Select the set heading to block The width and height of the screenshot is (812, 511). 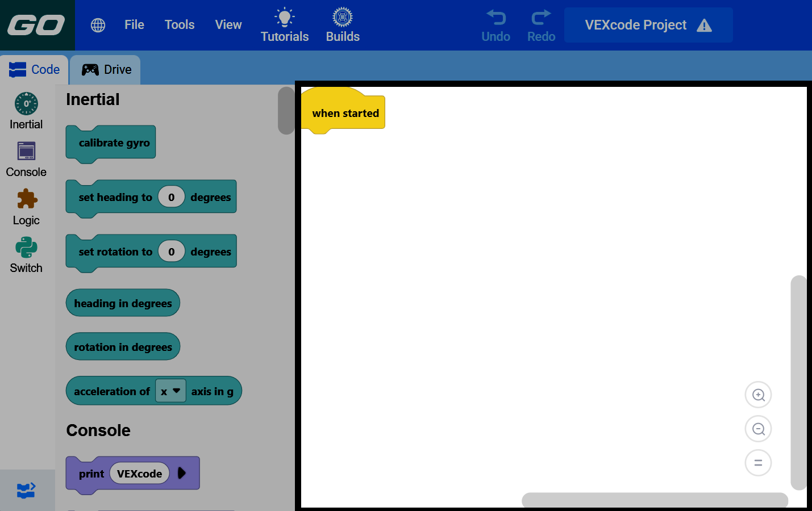pos(151,198)
